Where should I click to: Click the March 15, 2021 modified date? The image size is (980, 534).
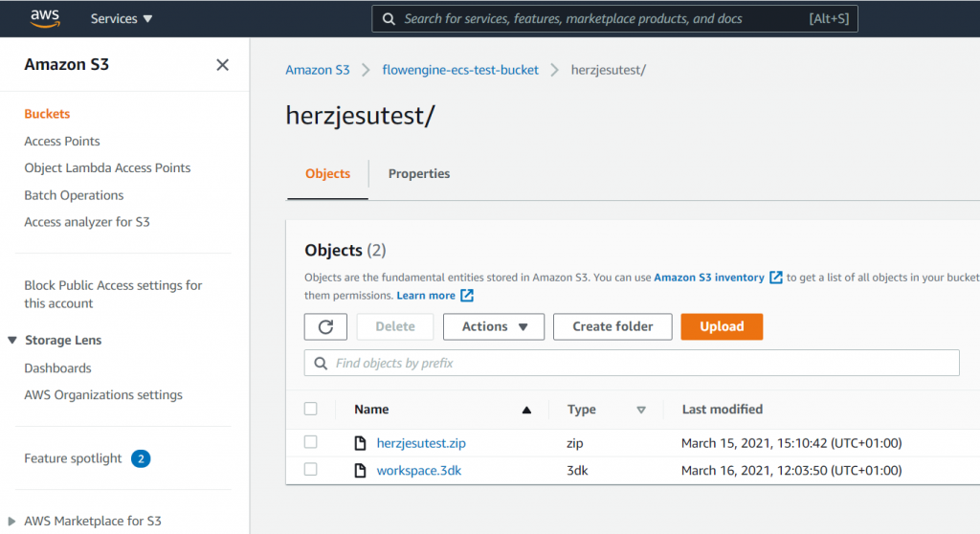[x=791, y=443]
